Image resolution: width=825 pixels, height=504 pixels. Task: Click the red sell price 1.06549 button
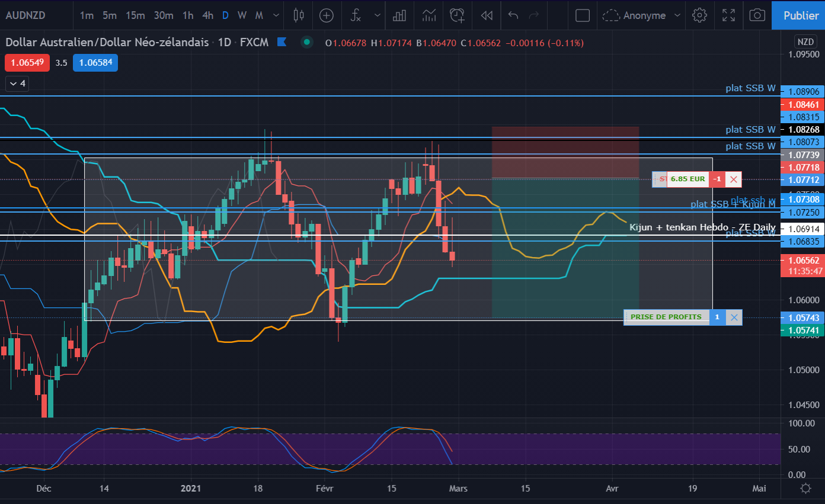tap(25, 63)
